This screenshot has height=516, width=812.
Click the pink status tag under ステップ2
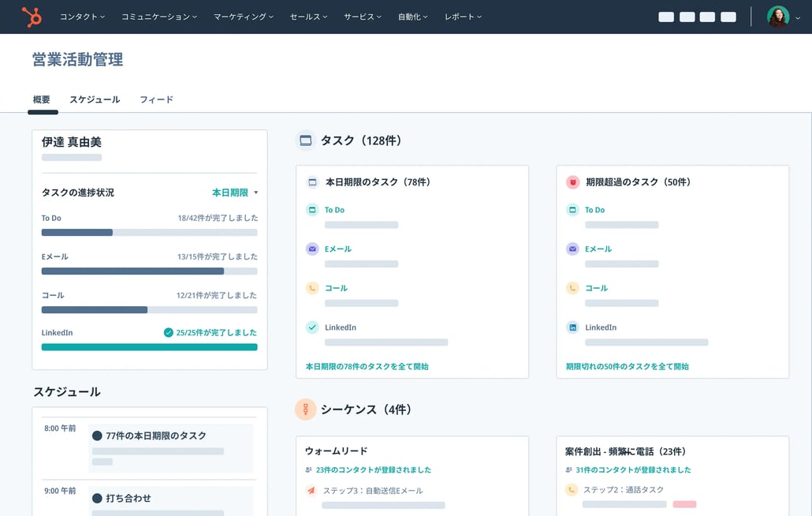684,504
